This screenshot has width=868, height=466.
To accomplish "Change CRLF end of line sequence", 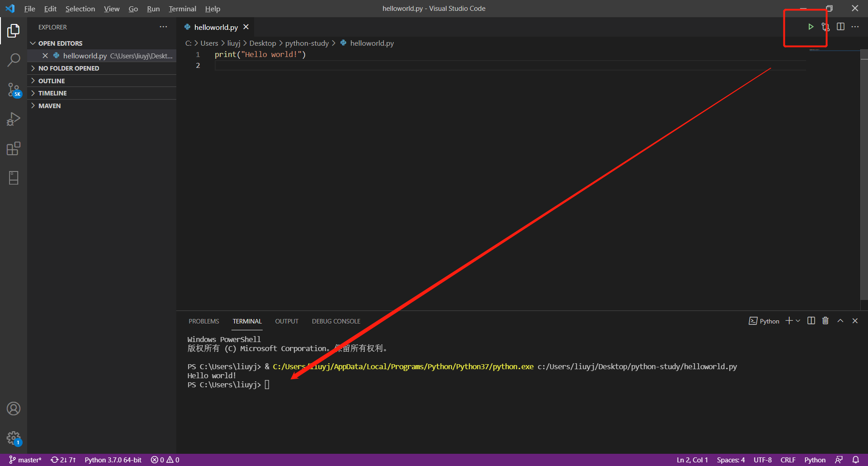I will [x=788, y=460].
